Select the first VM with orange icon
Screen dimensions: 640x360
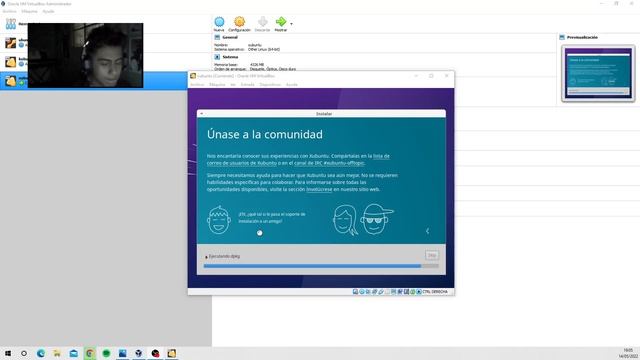click(11, 42)
